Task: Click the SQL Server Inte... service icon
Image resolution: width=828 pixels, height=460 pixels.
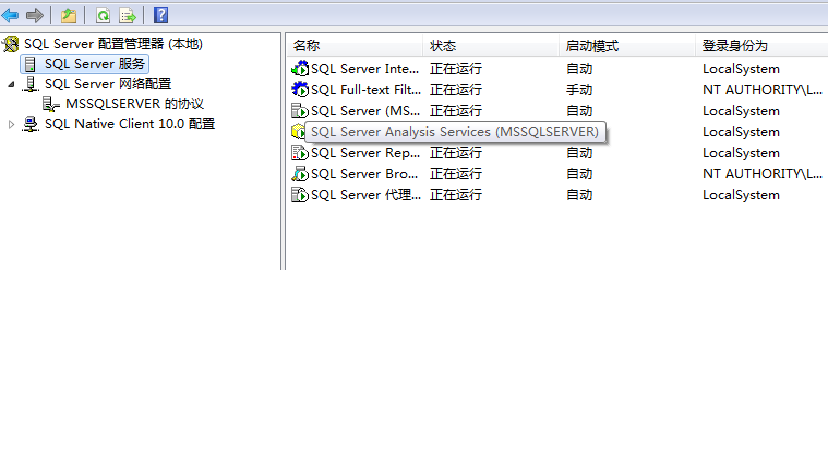Action: click(x=300, y=69)
